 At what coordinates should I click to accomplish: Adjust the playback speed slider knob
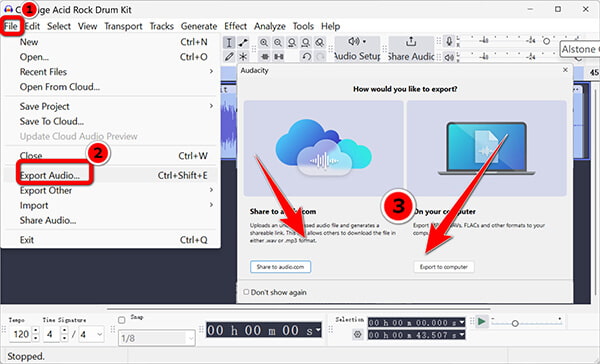[515, 323]
